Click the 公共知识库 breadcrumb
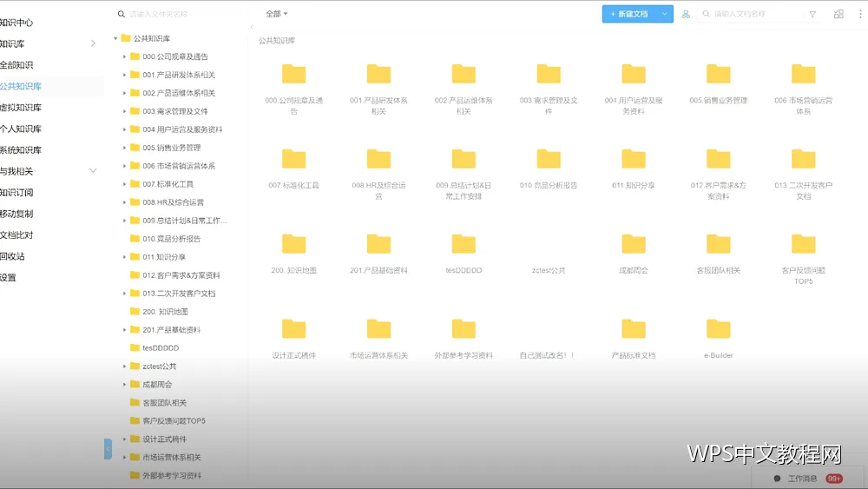The image size is (868, 489). (x=277, y=41)
